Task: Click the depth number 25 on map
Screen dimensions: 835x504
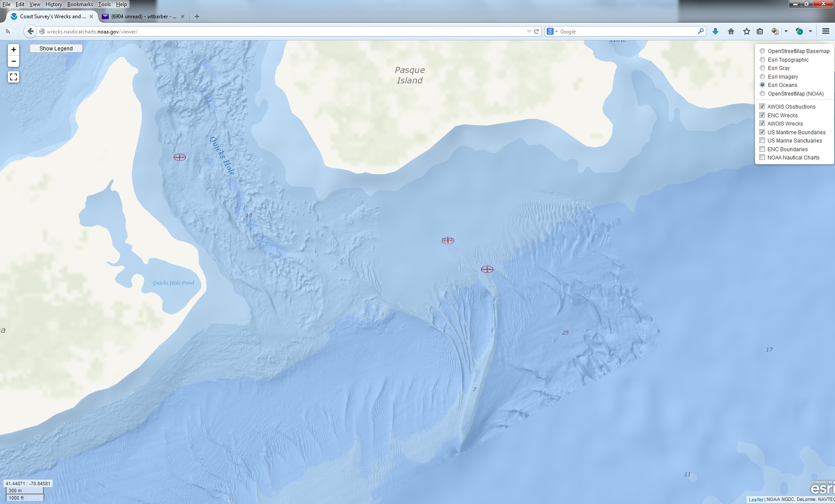Action: (565, 333)
